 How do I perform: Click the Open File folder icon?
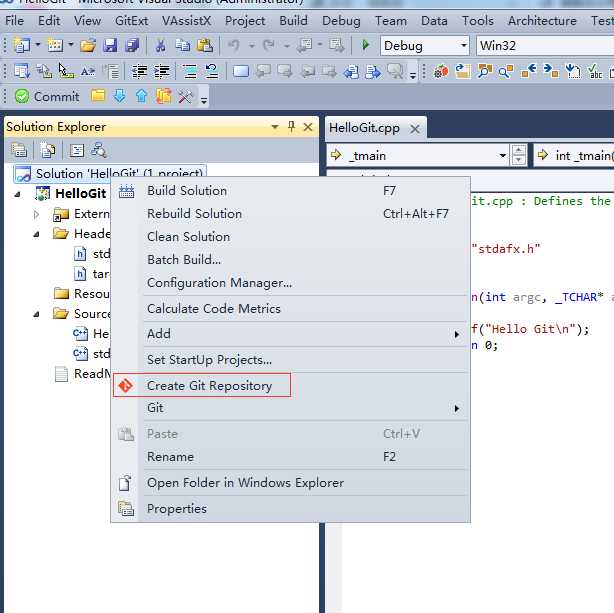(88, 46)
